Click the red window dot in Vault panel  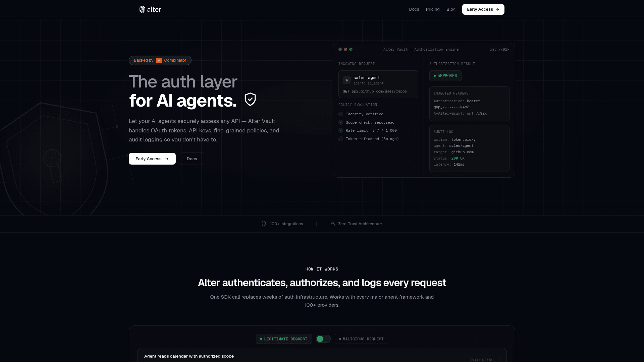pyautogui.click(x=340, y=49)
